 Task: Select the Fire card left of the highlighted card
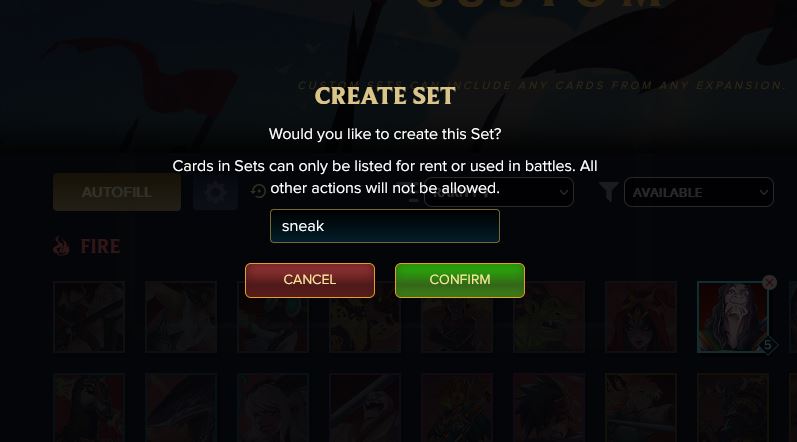(641, 317)
